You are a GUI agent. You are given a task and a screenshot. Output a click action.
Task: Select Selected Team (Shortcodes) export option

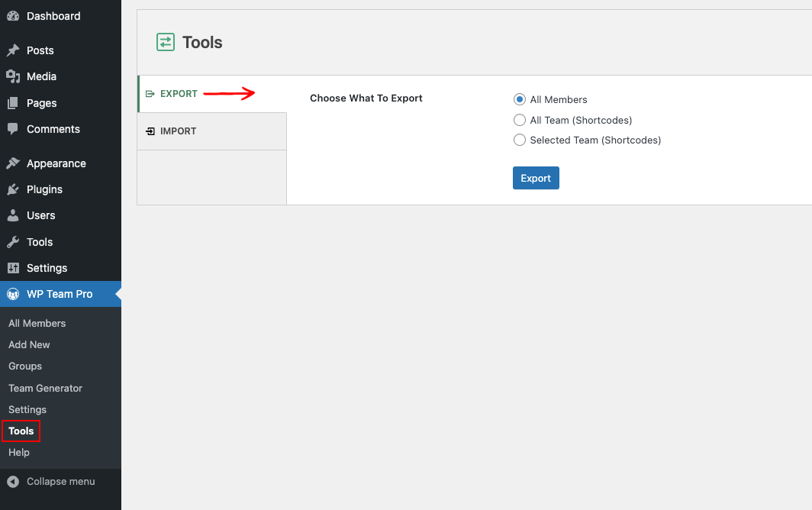[520, 140]
